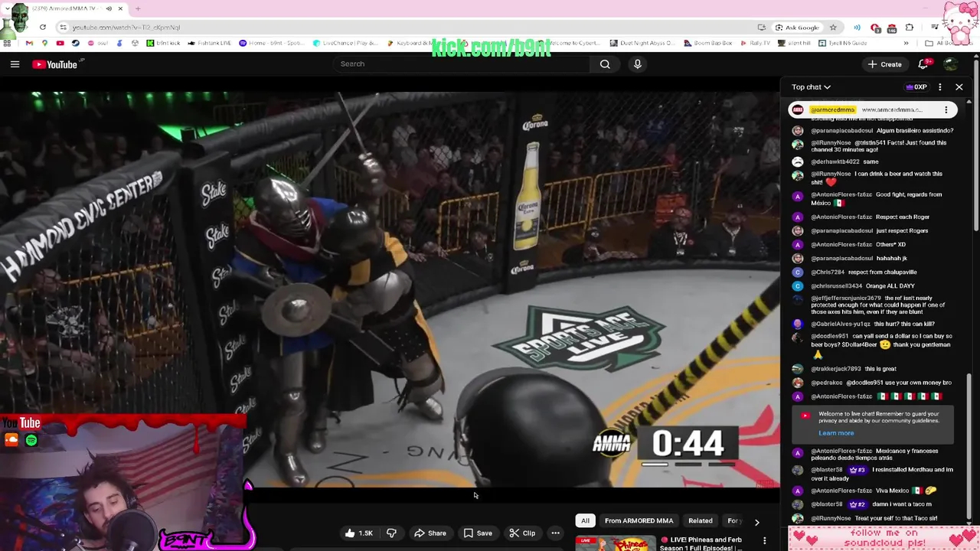980x551 pixels.
Task: Select the Related chip
Action: [700, 520]
